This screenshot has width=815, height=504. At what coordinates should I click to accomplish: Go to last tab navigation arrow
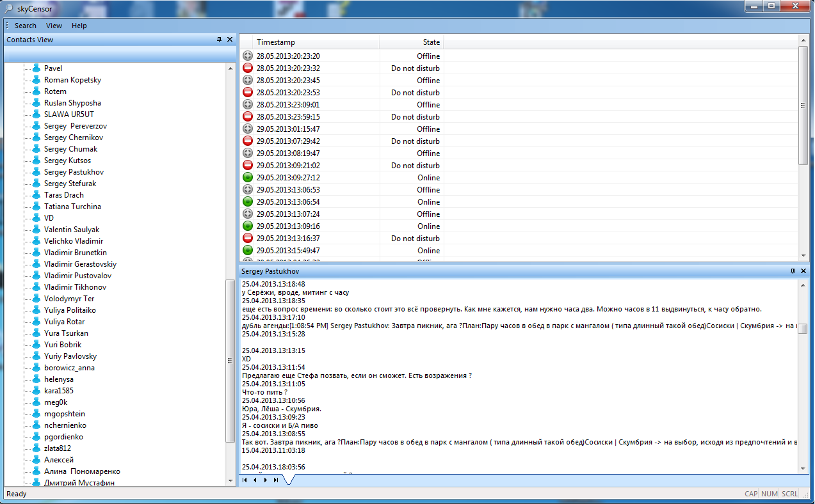pos(276,479)
